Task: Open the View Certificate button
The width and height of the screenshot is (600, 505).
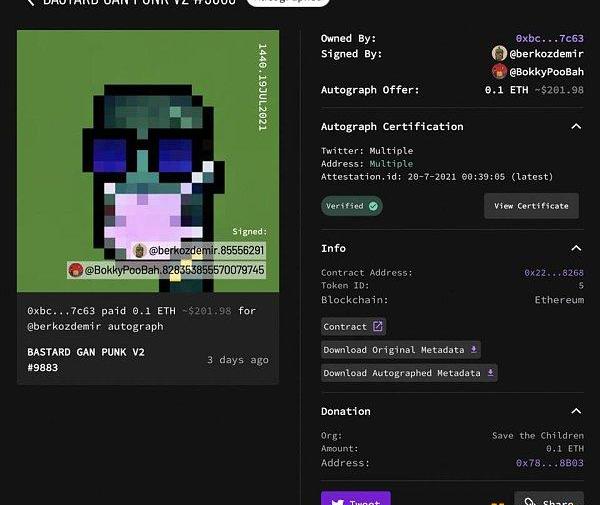Action: [x=531, y=206]
